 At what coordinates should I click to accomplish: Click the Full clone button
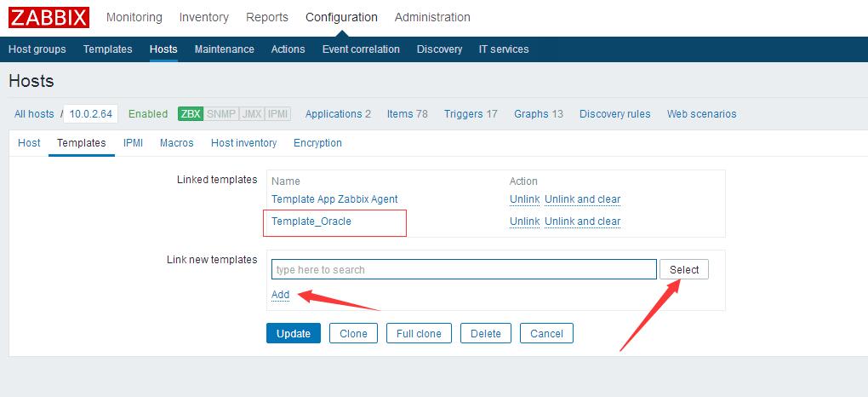(419, 333)
